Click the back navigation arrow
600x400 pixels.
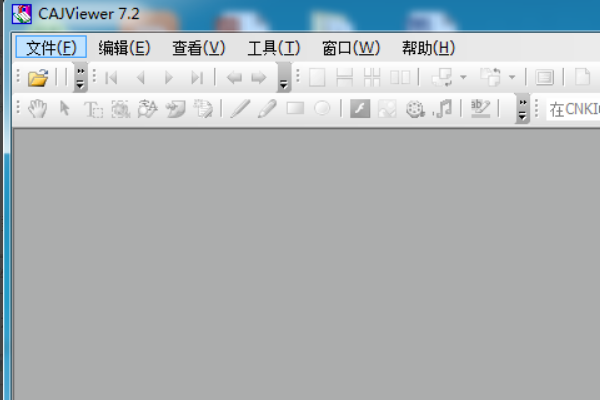click(234, 78)
